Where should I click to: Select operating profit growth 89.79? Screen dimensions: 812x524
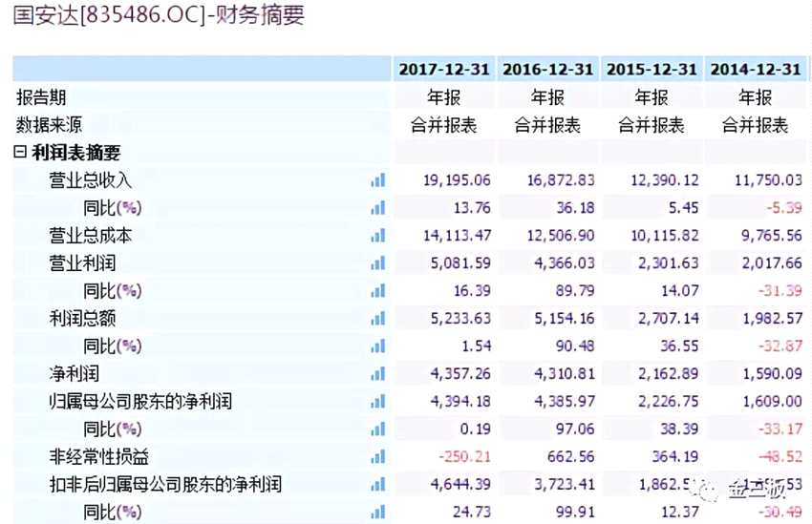coord(575,291)
